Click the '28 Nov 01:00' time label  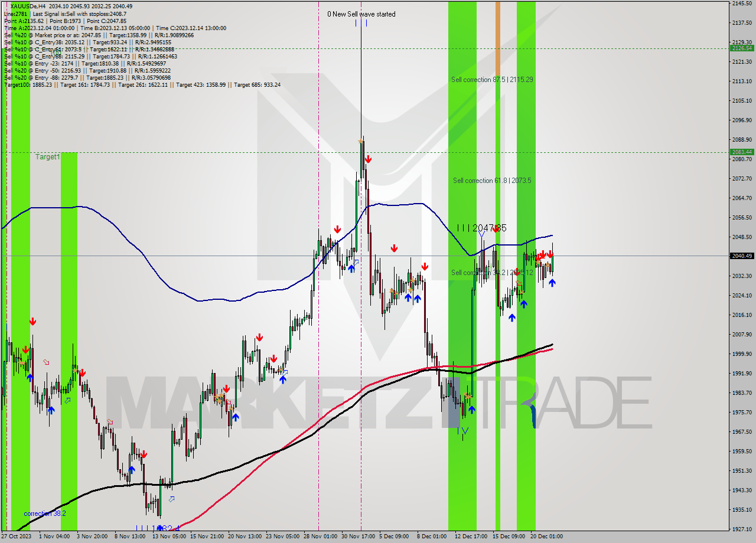tap(320, 537)
